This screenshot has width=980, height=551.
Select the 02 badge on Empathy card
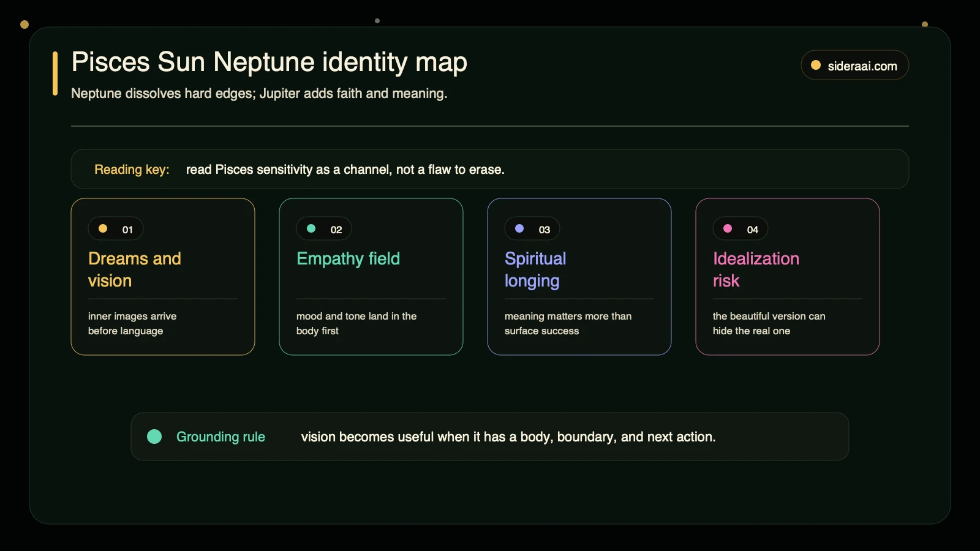[x=324, y=228]
